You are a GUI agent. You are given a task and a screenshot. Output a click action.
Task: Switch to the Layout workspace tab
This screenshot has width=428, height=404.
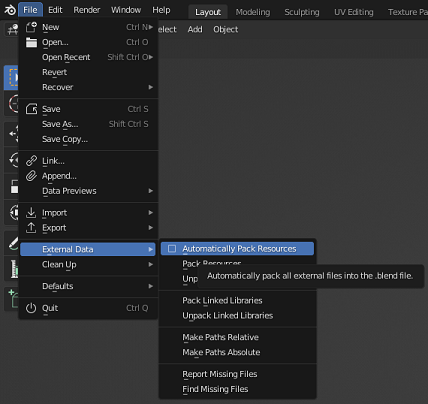(x=208, y=12)
